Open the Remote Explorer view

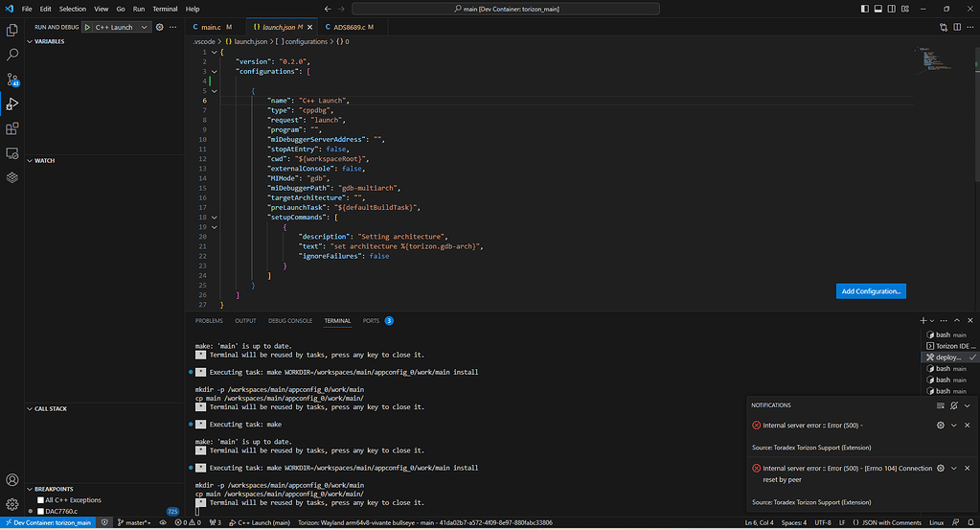coord(11,153)
